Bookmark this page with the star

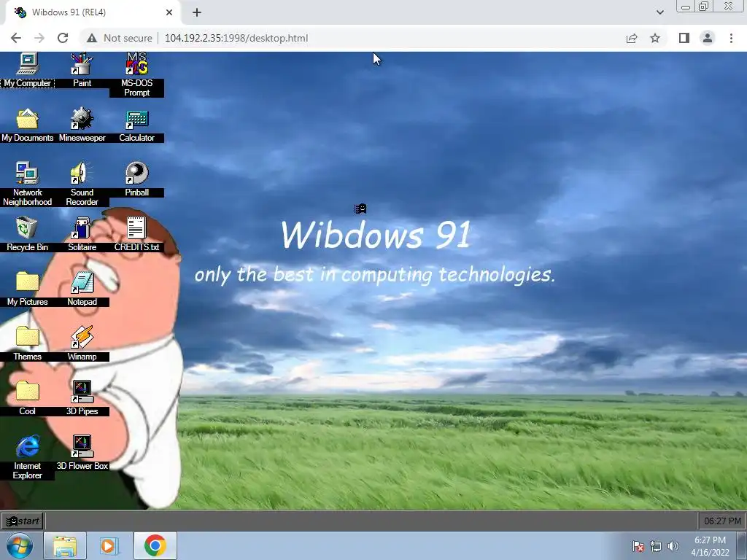coord(655,38)
